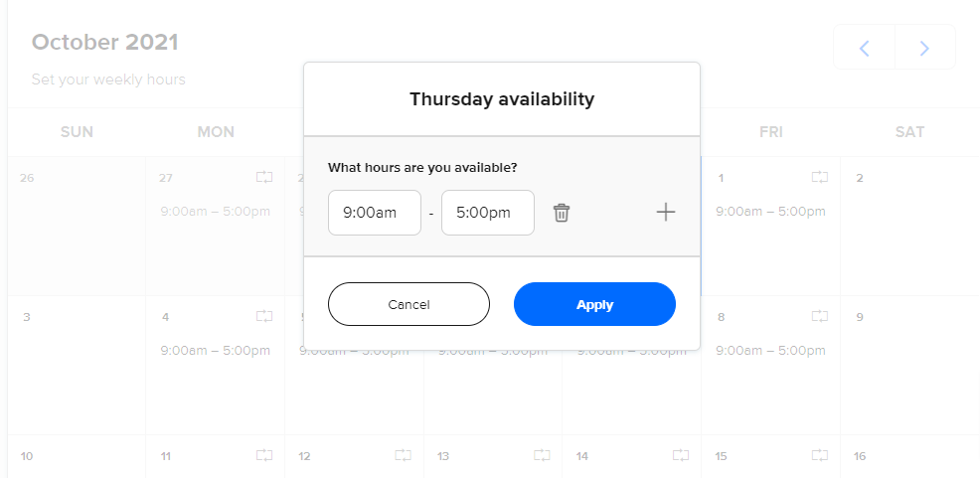Add another time interval with plus icon
This screenshot has height=478, width=980.
pyautogui.click(x=666, y=212)
